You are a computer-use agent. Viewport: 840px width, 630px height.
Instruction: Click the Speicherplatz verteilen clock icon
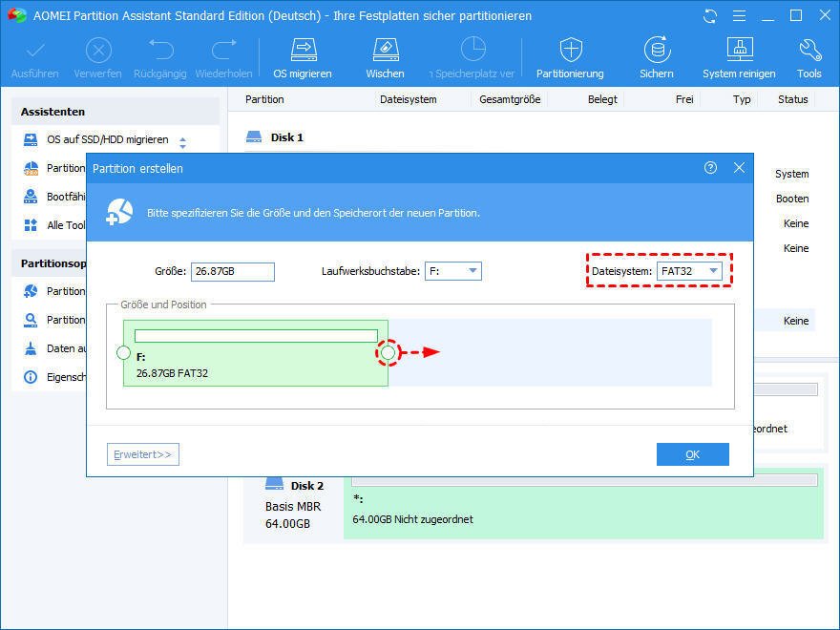[x=473, y=50]
